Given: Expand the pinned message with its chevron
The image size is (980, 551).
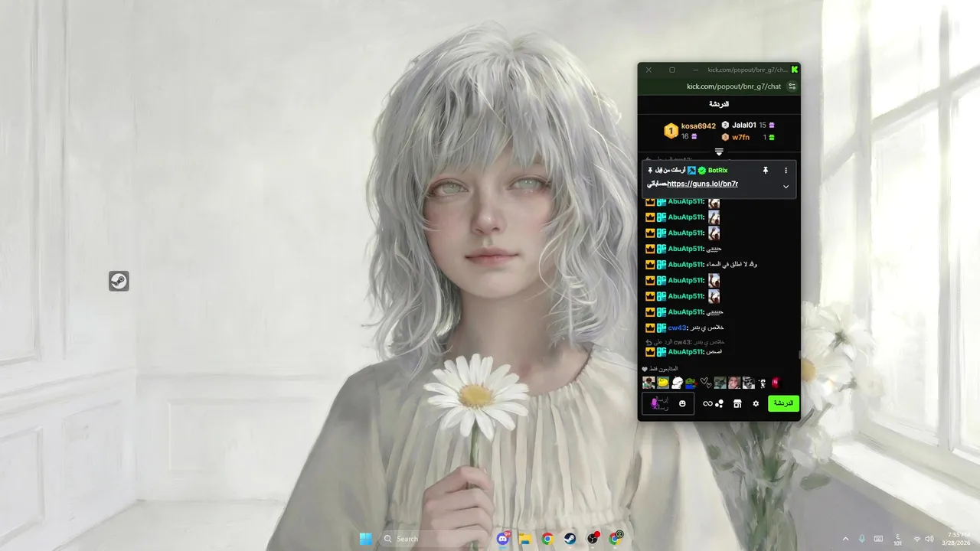Looking at the screenshot, I should point(786,187).
